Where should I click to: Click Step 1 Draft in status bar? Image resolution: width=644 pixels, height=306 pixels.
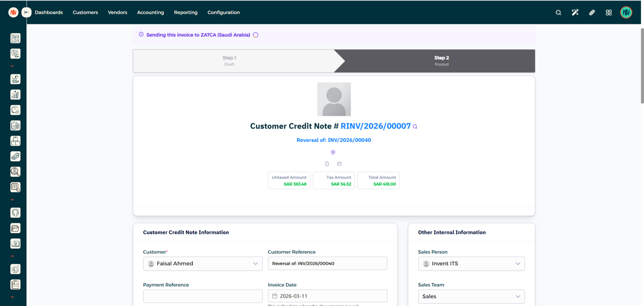pos(229,61)
